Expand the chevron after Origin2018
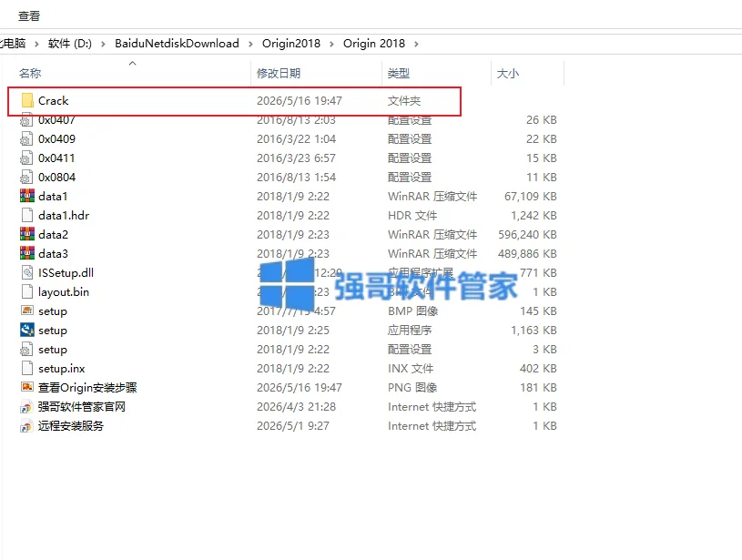This screenshot has height=560, width=742. pyautogui.click(x=331, y=44)
